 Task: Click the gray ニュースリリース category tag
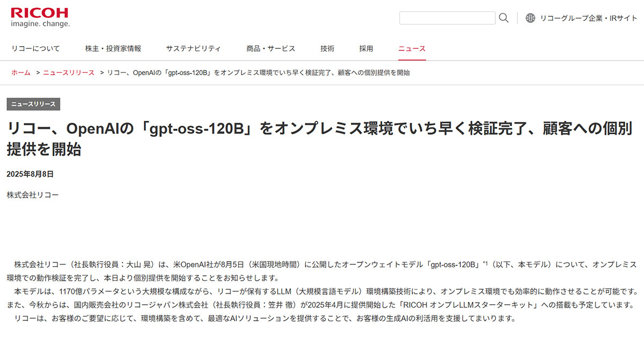(x=33, y=104)
